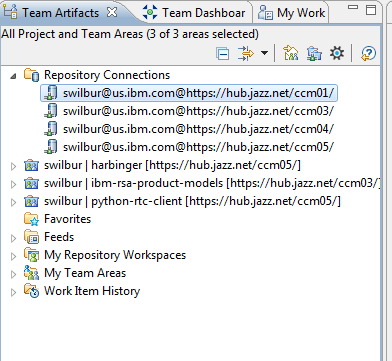Click the harbinger project area icon

[x=32, y=165]
